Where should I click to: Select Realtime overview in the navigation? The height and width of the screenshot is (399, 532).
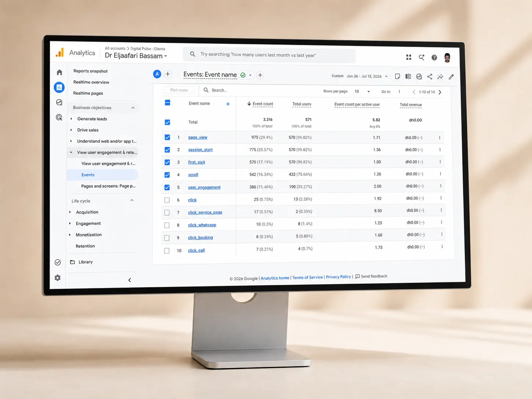(x=91, y=82)
